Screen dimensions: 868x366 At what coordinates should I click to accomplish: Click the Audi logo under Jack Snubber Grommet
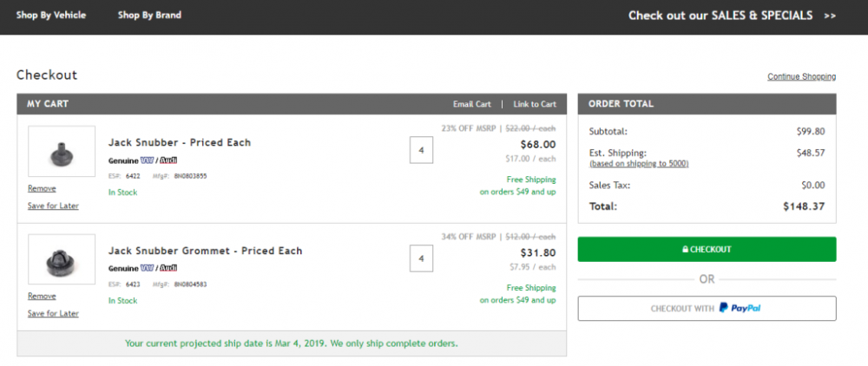pyautogui.click(x=168, y=268)
